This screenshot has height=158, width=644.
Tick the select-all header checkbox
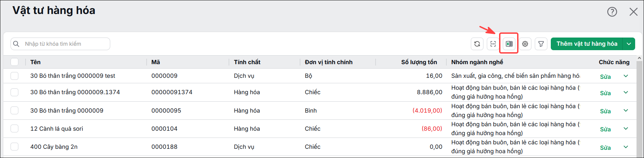[14, 62]
